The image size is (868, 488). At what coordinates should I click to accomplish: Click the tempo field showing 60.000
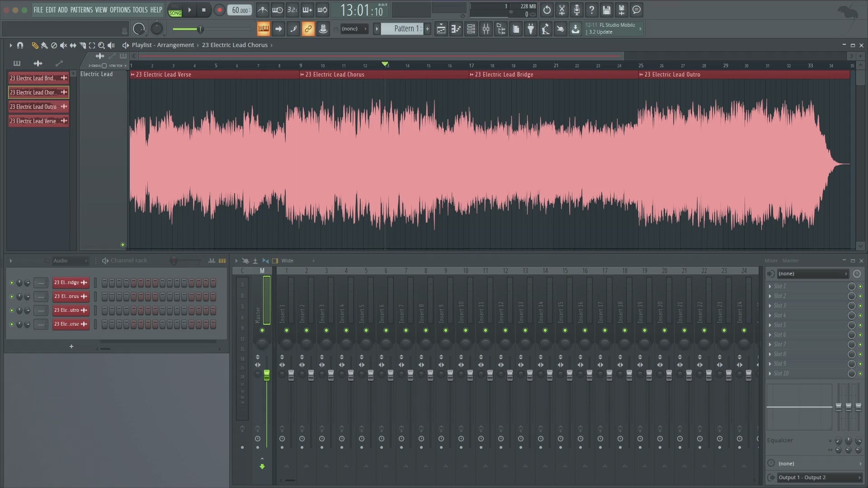click(240, 10)
